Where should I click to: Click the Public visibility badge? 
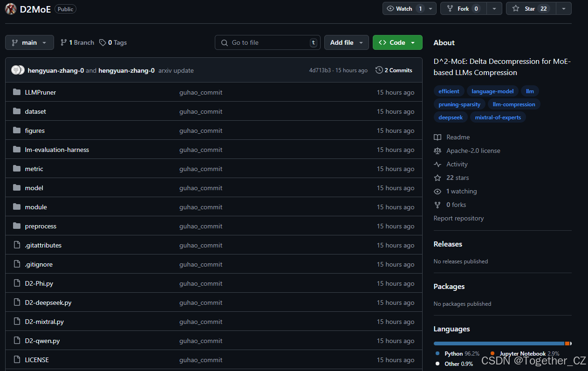(65, 9)
